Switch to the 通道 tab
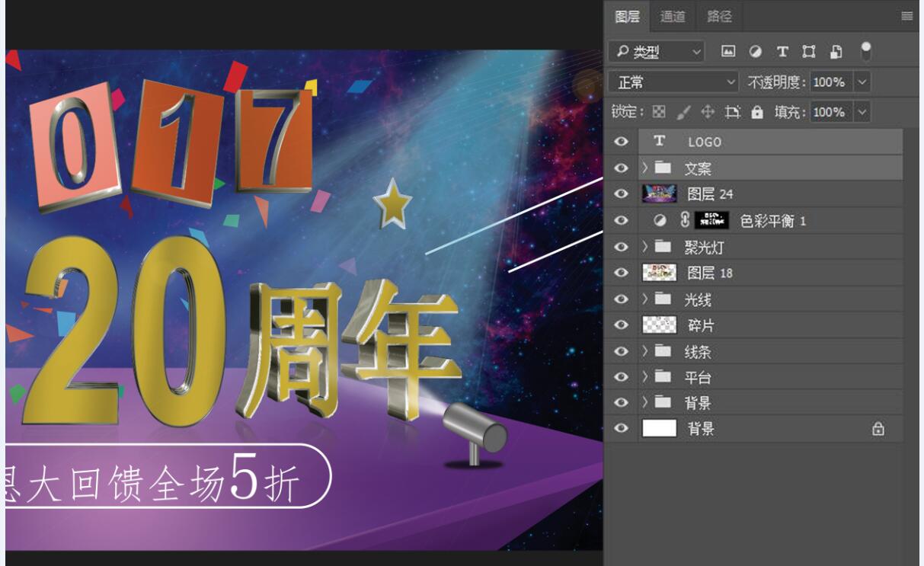 coord(673,16)
